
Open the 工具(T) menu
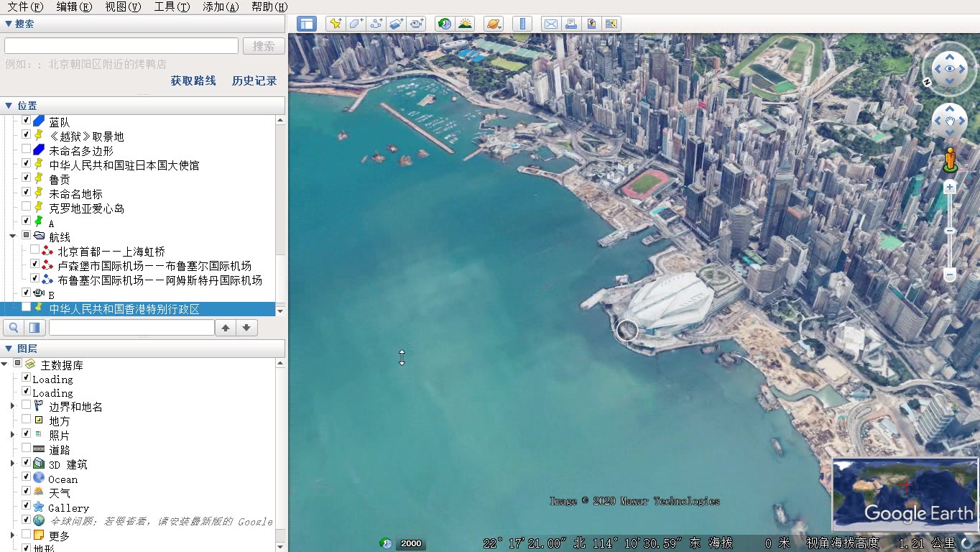(x=172, y=6)
